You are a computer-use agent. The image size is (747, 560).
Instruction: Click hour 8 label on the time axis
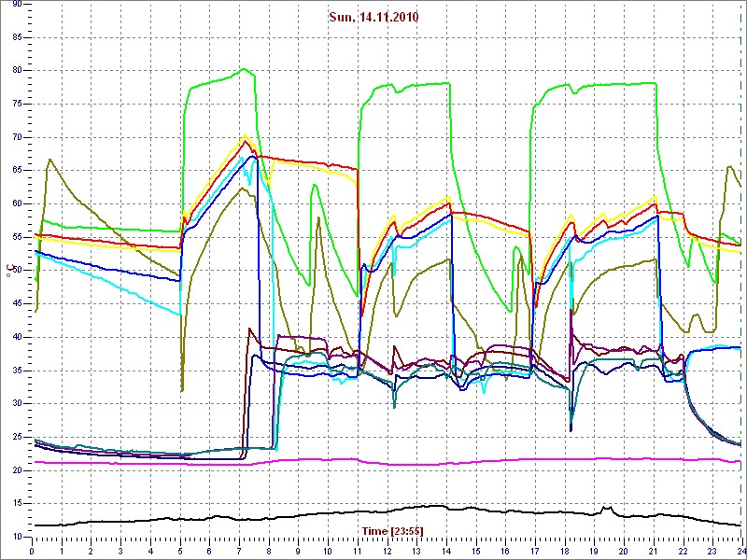(268, 551)
